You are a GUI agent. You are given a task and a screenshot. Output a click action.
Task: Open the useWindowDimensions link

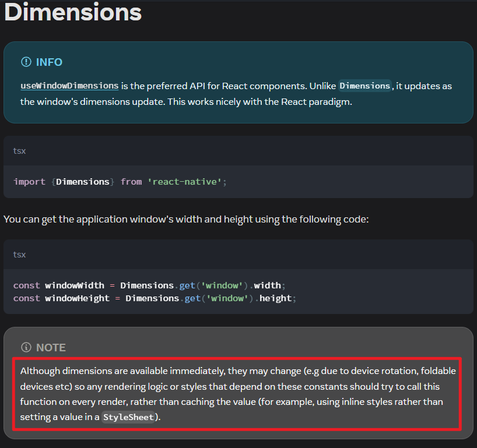pos(69,86)
